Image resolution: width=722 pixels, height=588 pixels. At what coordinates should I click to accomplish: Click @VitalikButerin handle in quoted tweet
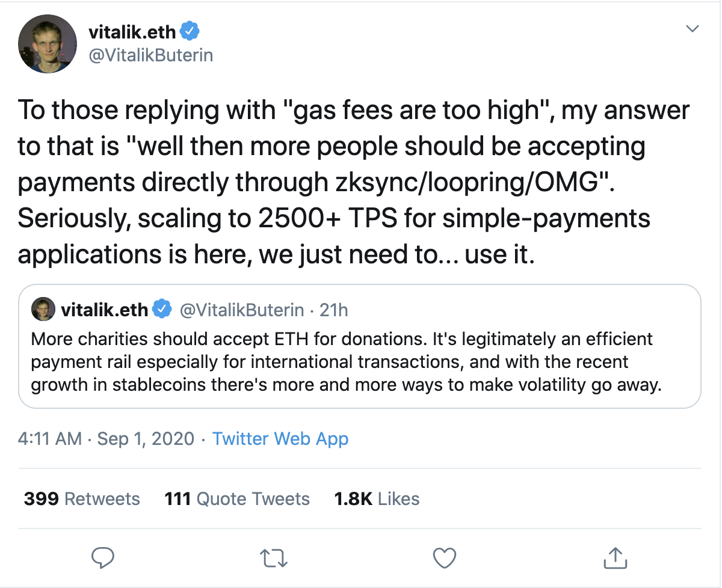coord(242,310)
